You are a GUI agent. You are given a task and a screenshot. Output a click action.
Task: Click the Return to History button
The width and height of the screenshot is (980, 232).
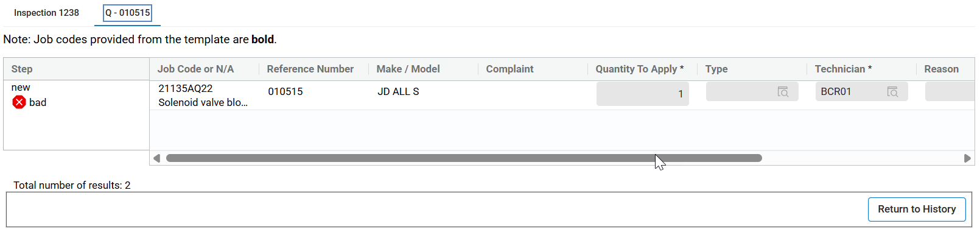pyautogui.click(x=917, y=209)
